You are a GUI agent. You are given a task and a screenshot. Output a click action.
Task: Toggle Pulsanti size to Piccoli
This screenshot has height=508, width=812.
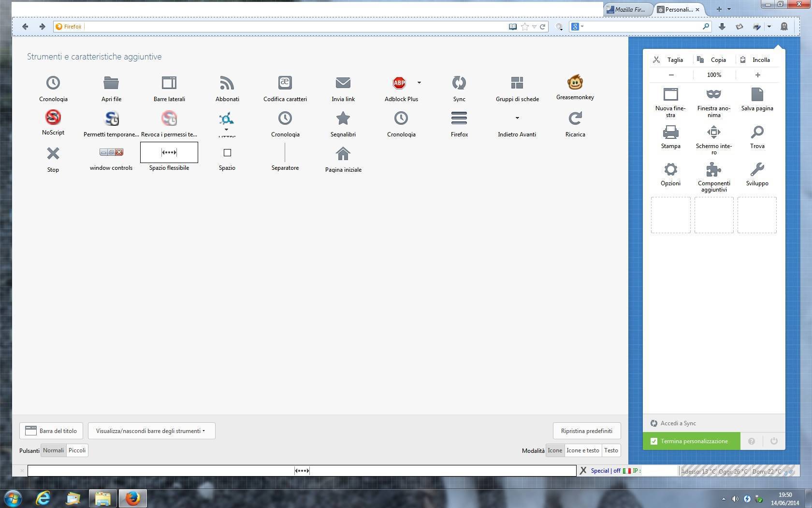77,450
